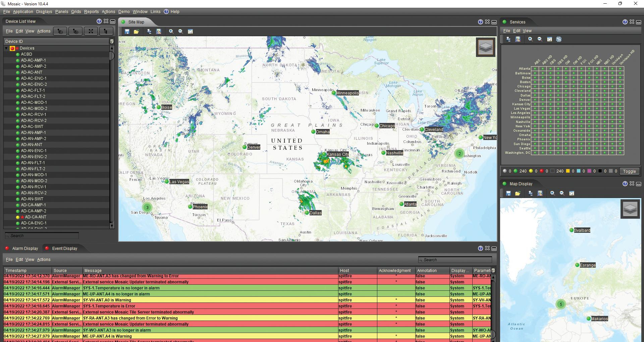
Task: Zoom in on the Site Map
Action: pos(171,31)
